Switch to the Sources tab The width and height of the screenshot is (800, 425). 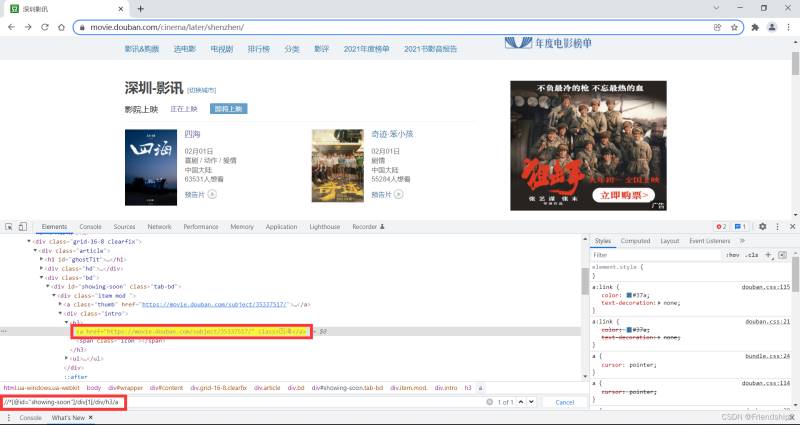[124, 227]
